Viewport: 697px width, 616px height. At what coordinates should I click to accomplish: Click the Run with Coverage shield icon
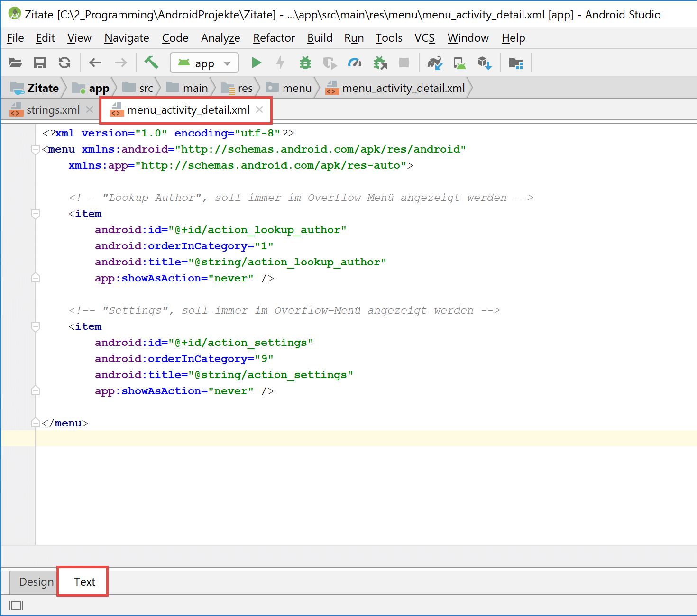pos(330,63)
